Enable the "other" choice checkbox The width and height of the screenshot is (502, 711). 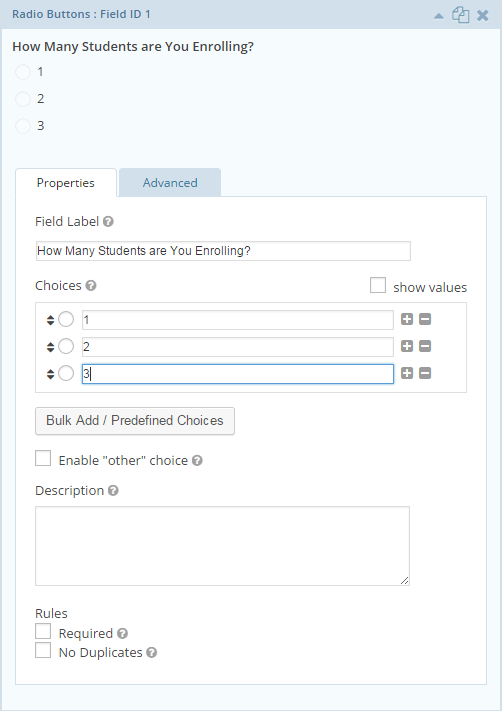coord(43,458)
